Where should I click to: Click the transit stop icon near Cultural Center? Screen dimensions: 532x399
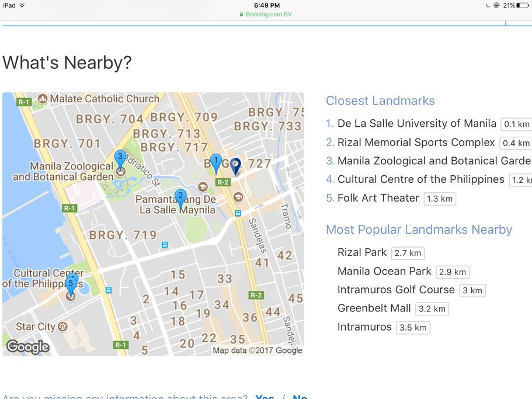[108, 290]
